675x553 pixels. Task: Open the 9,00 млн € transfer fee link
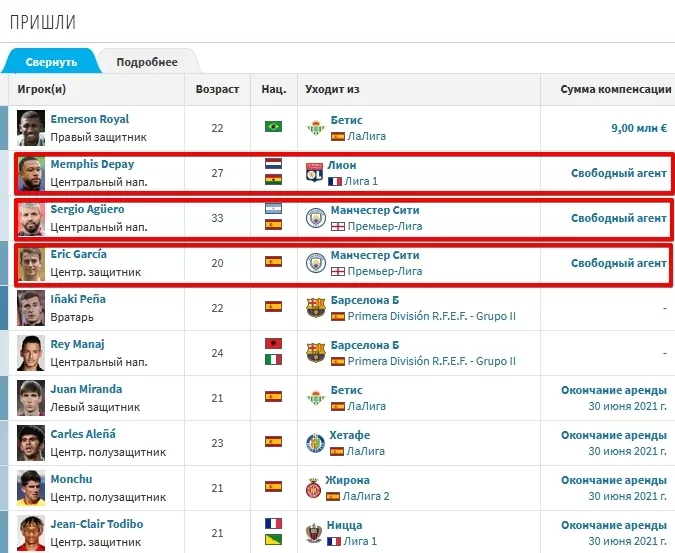[638, 128]
